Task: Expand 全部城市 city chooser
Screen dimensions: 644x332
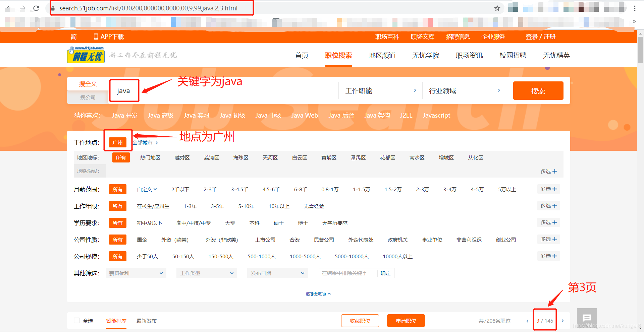Action: 145,142
